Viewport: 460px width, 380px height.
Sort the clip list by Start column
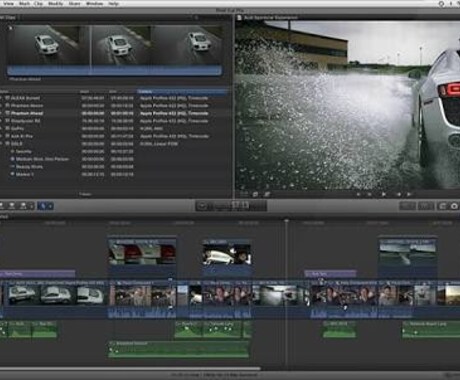click(x=85, y=91)
